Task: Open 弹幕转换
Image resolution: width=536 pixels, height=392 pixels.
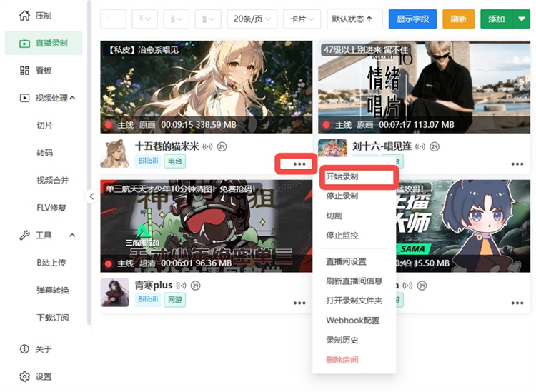Action: tap(53, 290)
